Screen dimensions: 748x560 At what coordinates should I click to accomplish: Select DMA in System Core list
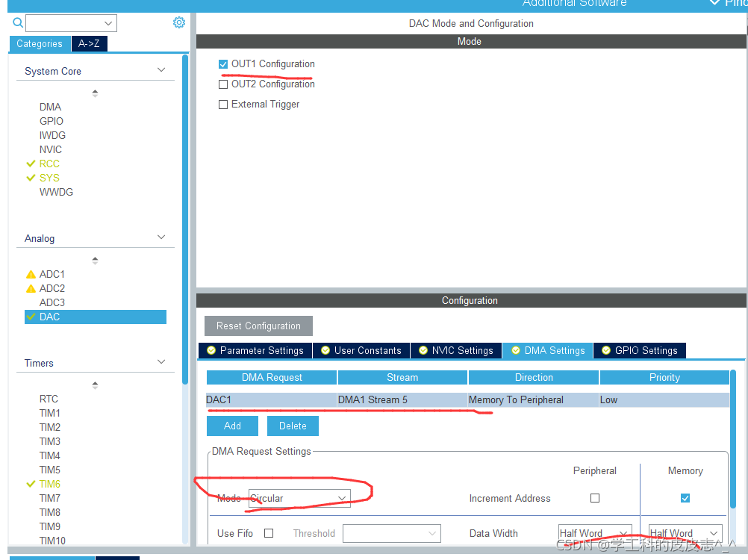[x=50, y=107]
